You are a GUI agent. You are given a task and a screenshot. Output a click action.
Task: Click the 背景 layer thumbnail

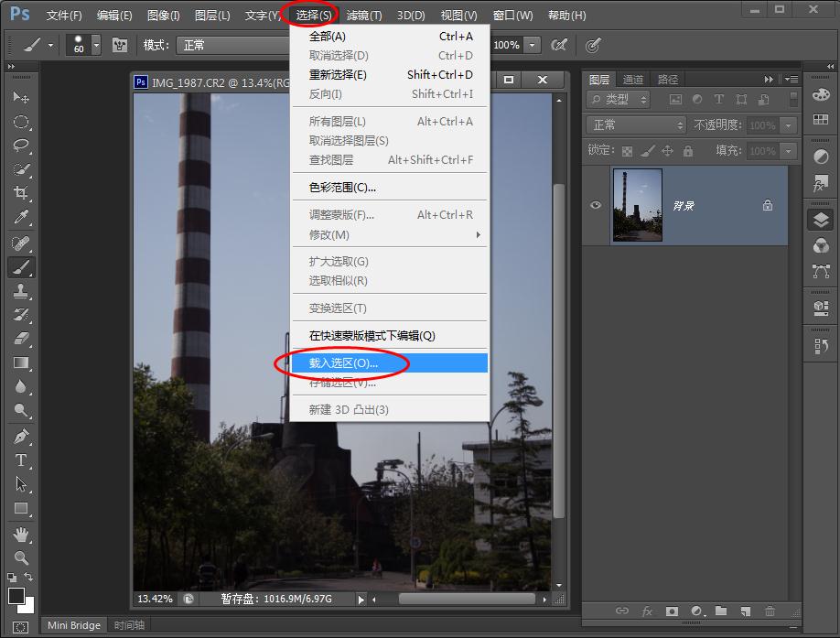[x=637, y=205]
